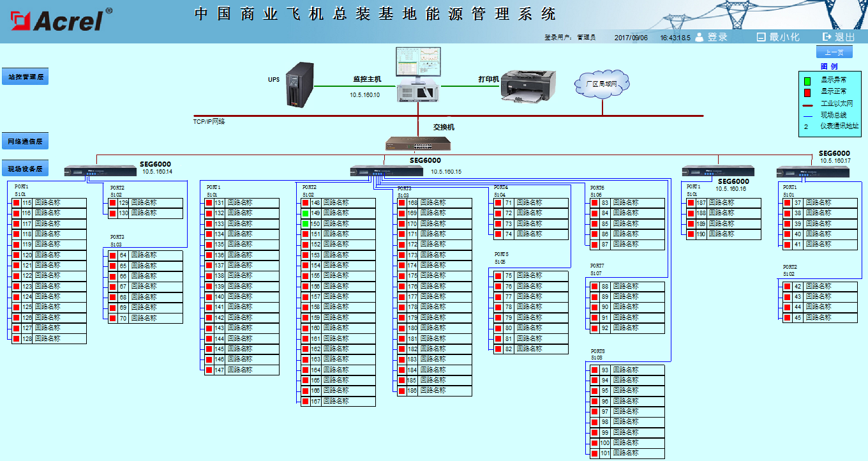868x461 pixels.
Task: Click SEG6000 gateway 10.5.160.16
Action: pos(718,171)
